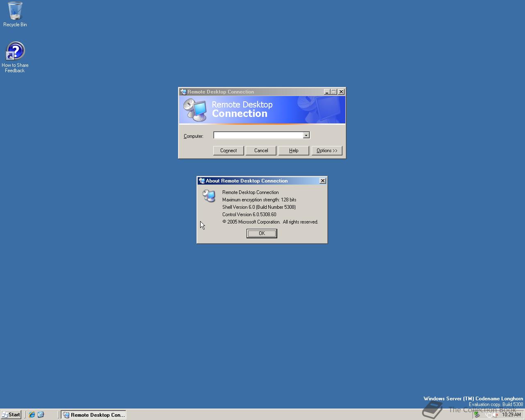
Task: Click the second quick launch icon beside Internet Explorer
Action: point(41,415)
